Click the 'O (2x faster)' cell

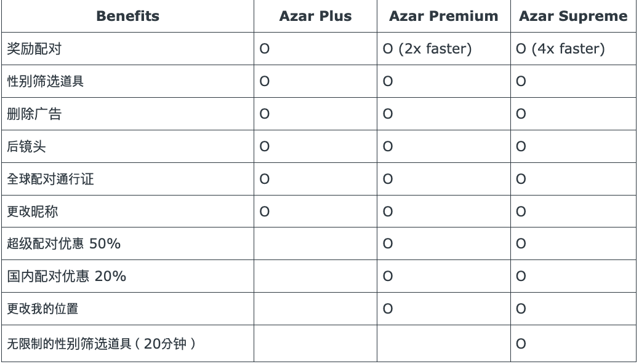click(x=427, y=49)
